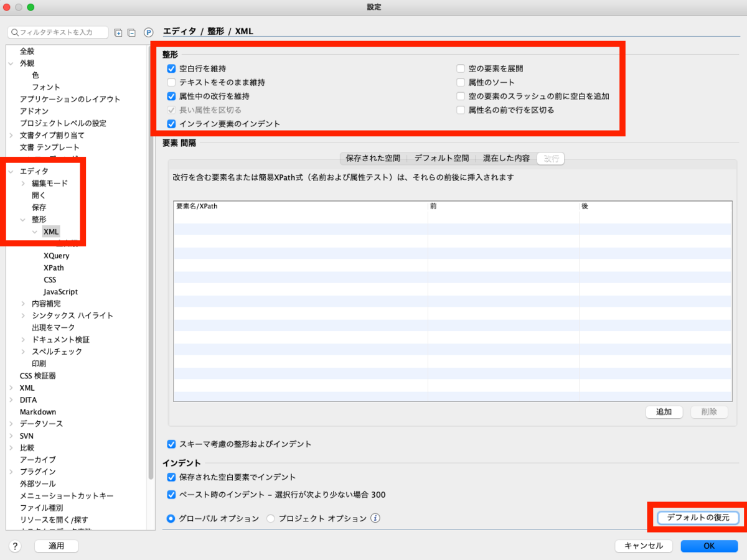Image resolution: width=747 pixels, height=560 pixels.
Task: Expand シンタックス ハイライト tree arrow
Action: point(23,315)
